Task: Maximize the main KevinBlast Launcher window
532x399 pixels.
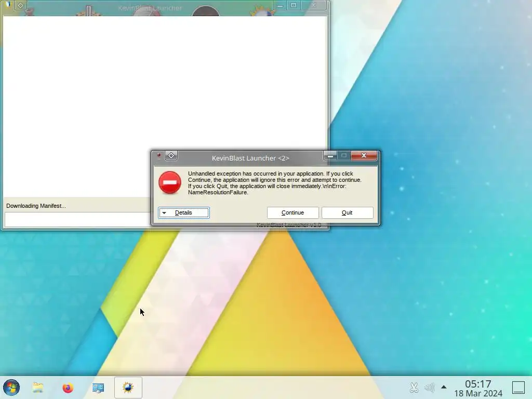Action: click(x=294, y=5)
